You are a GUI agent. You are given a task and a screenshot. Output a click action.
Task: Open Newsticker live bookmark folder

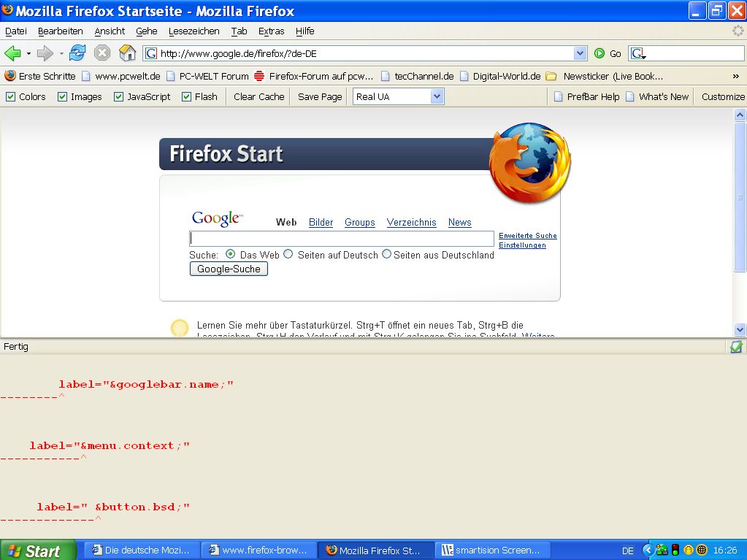pos(604,76)
